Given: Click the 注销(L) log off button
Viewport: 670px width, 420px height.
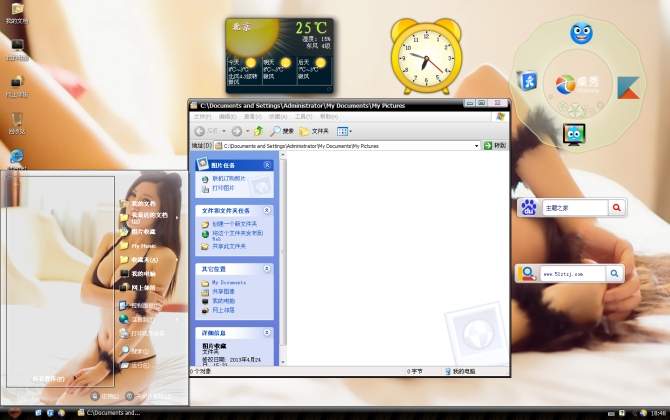Looking at the screenshot, I should point(105,396).
